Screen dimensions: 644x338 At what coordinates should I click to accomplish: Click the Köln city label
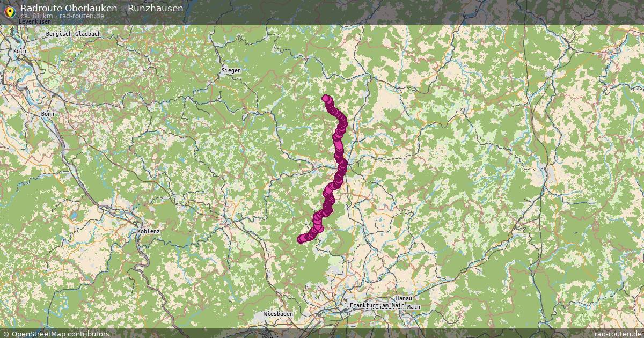pyautogui.click(x=20, y=51)
